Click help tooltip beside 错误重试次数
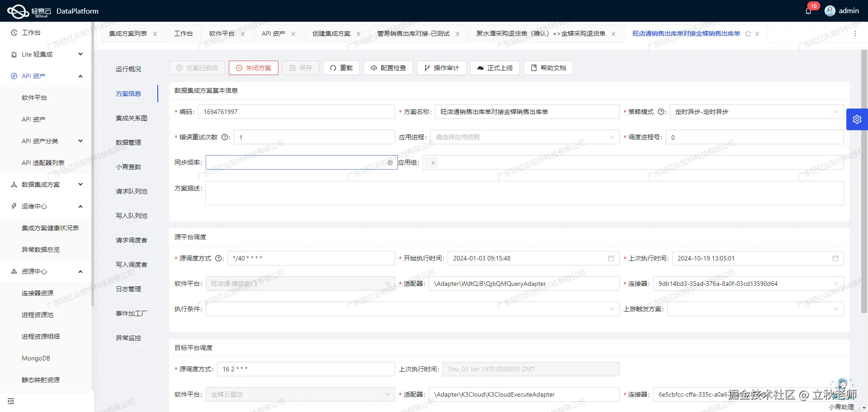The width and height of the screenshot is (868, 412). tap(225, 137)
